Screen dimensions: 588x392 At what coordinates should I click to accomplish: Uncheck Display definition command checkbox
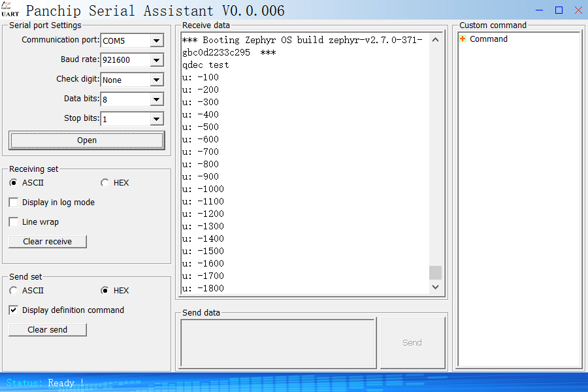coord(14,310)
